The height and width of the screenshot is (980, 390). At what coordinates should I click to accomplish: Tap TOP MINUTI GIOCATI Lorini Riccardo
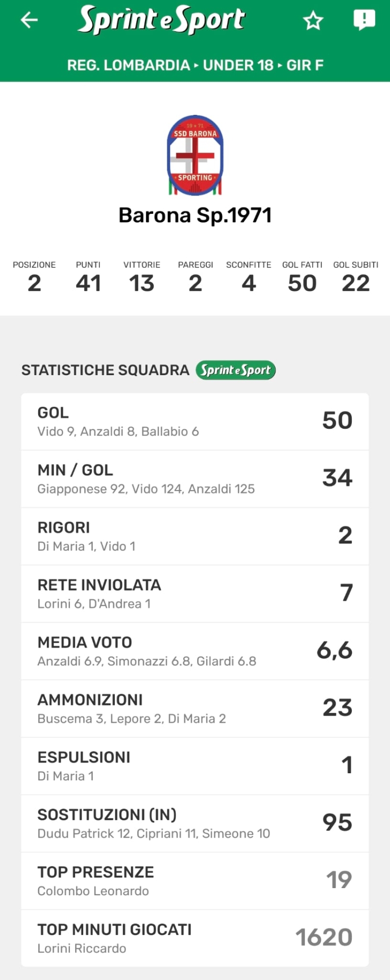click(x=194, y=938)
